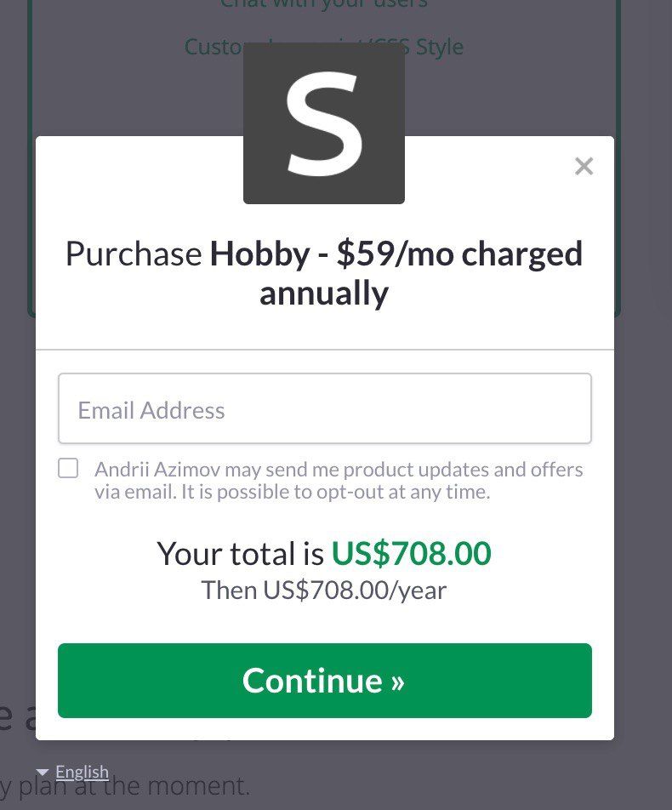Focus the Email Address input field
The height and width of the screenshot is (810, 672).
(x=324, y=408)
